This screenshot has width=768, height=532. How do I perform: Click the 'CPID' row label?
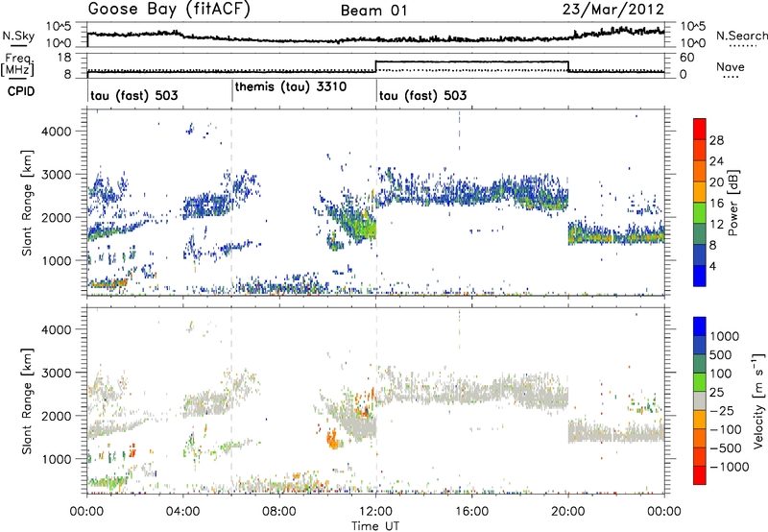point(21,91)
